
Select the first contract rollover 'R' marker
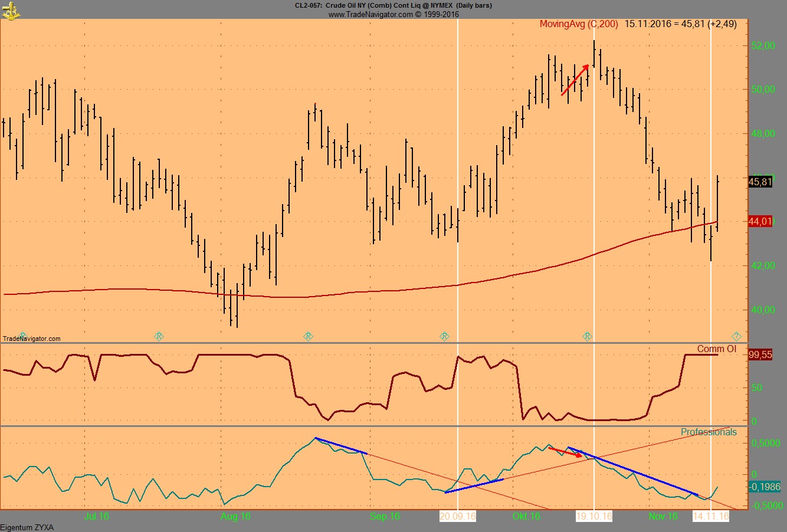tap(158, 336)
